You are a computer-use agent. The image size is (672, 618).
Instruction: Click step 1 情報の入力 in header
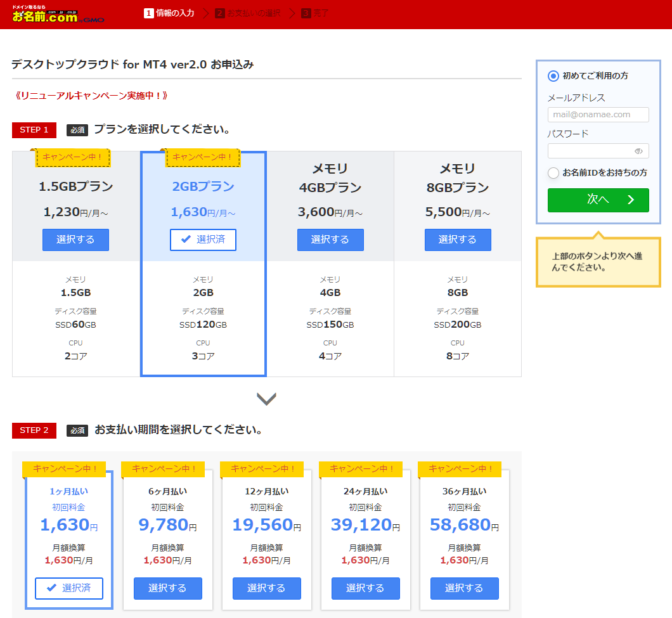[x=169, y=13]
